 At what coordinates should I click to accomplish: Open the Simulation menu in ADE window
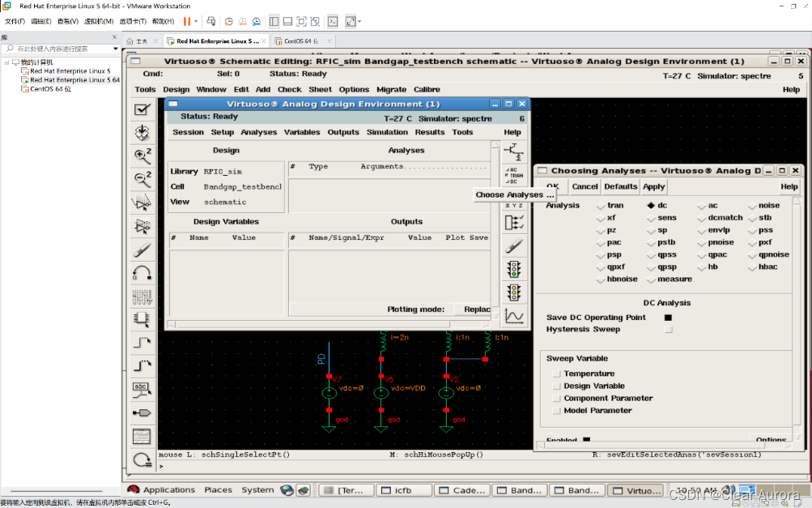[x=387, y=132]
